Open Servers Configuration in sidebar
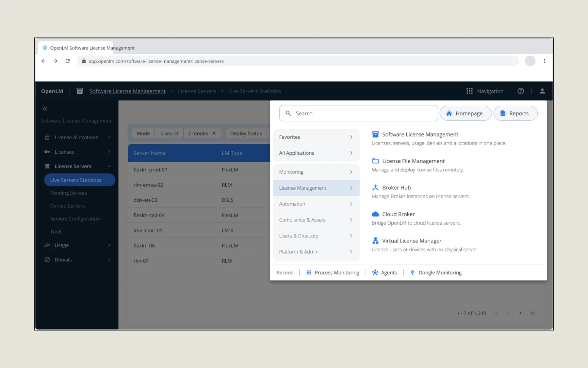This screenshot has width=588, height=368. pyautogui.click(x=75, y=219)
